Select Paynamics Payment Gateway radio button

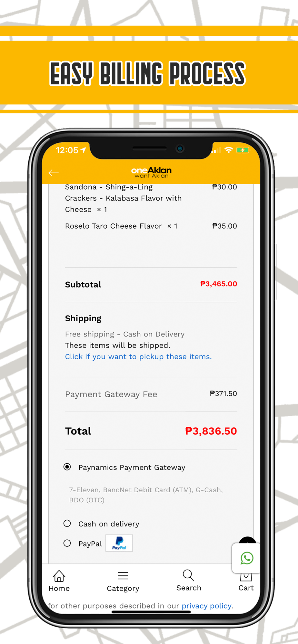pos(67,467)
